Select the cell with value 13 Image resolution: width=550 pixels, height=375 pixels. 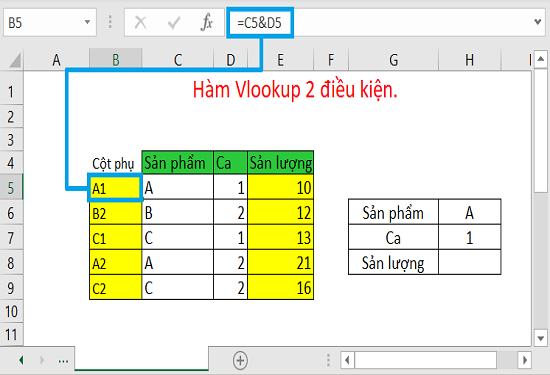click(281, 237)
